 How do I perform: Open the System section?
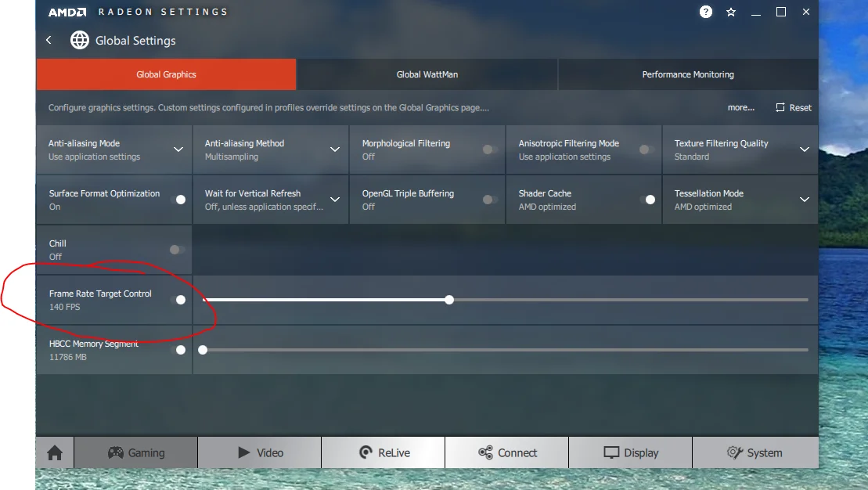(755, 453)
